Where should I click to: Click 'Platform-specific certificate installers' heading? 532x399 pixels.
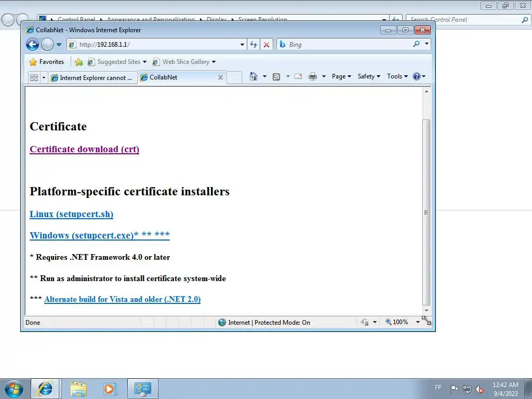(x=129, y=191)
